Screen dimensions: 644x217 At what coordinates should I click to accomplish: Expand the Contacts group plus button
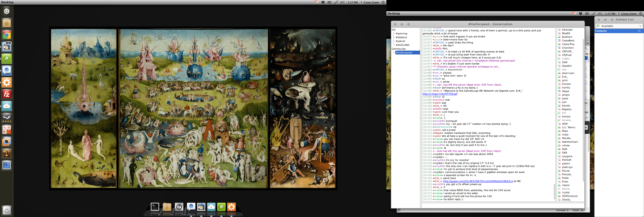coord(639,31)
